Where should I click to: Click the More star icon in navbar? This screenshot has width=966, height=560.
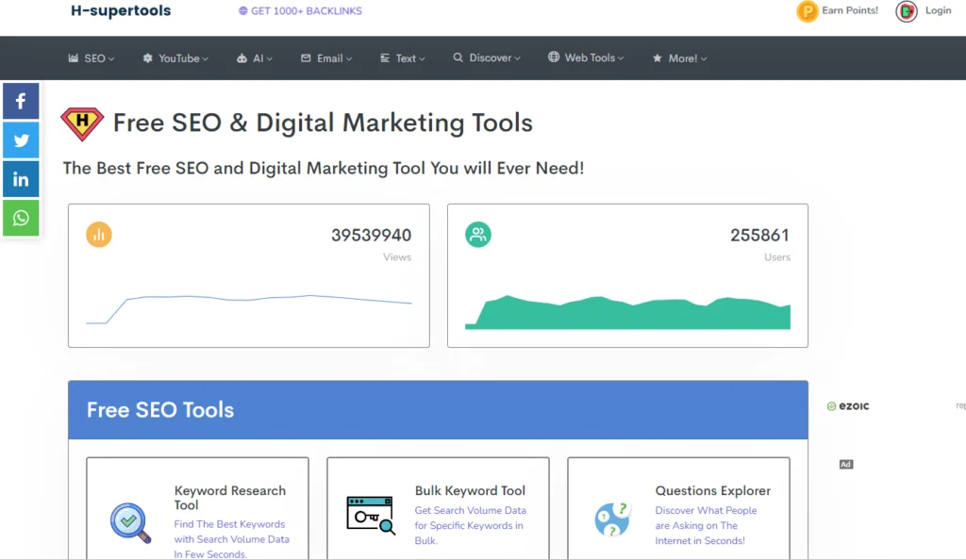658,58
